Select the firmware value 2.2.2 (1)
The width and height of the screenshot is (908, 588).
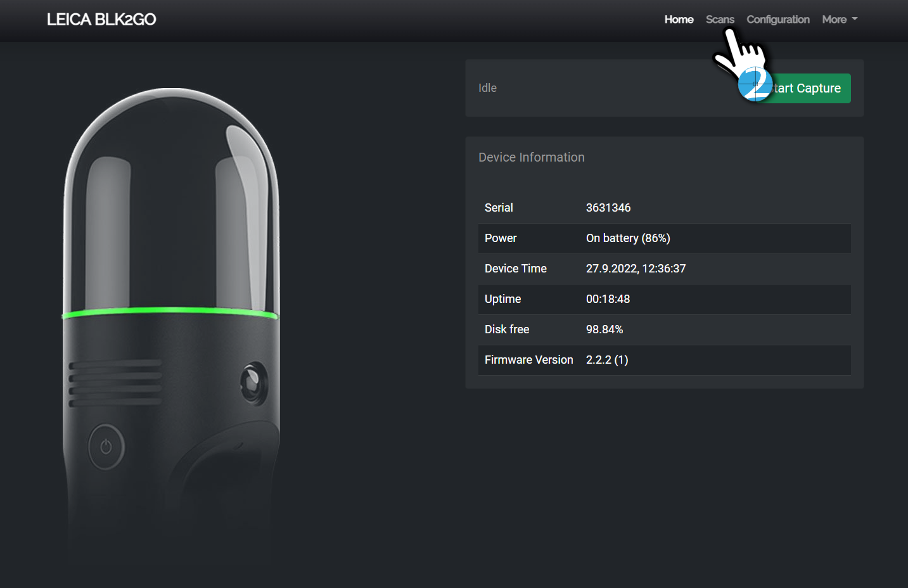pos(607,360)
